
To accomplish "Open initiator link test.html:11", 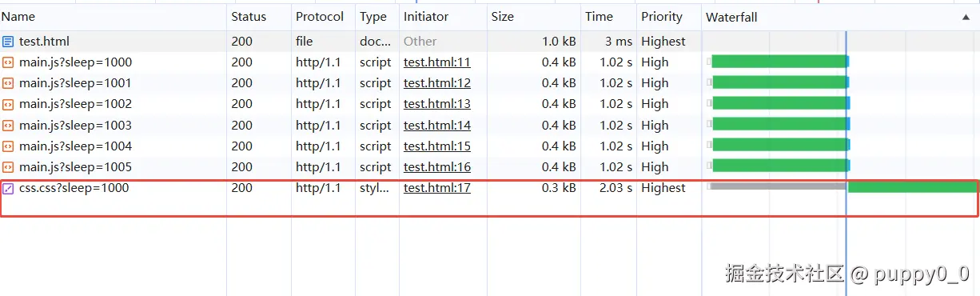I will tap(437, 62).
